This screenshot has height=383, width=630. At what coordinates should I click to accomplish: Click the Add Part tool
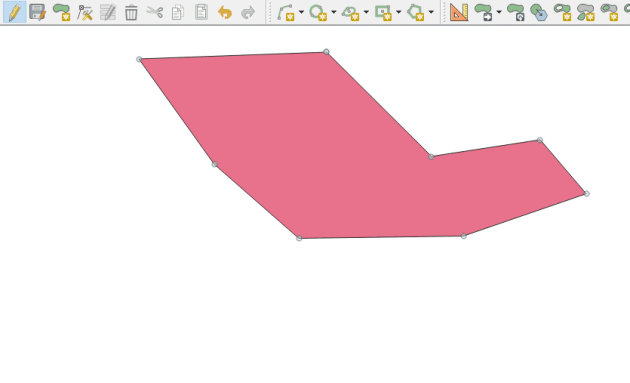pos(586,12)
